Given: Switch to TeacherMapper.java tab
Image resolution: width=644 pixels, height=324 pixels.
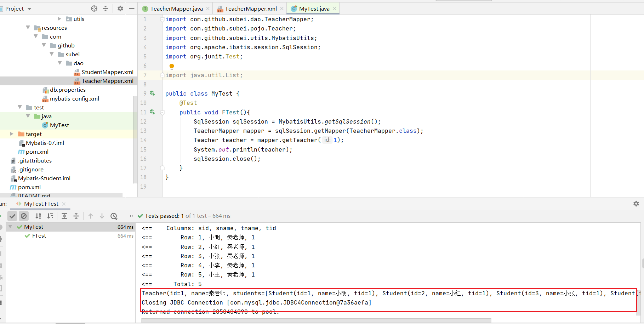Looking at the screenshot, I should point(176,8).
